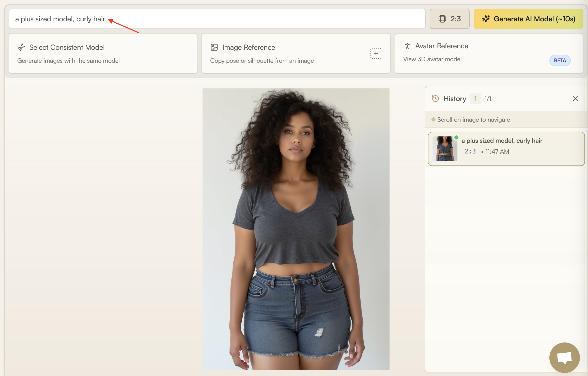
Task: Open the dashed plus box to add reference image
Action: [376, 53]
